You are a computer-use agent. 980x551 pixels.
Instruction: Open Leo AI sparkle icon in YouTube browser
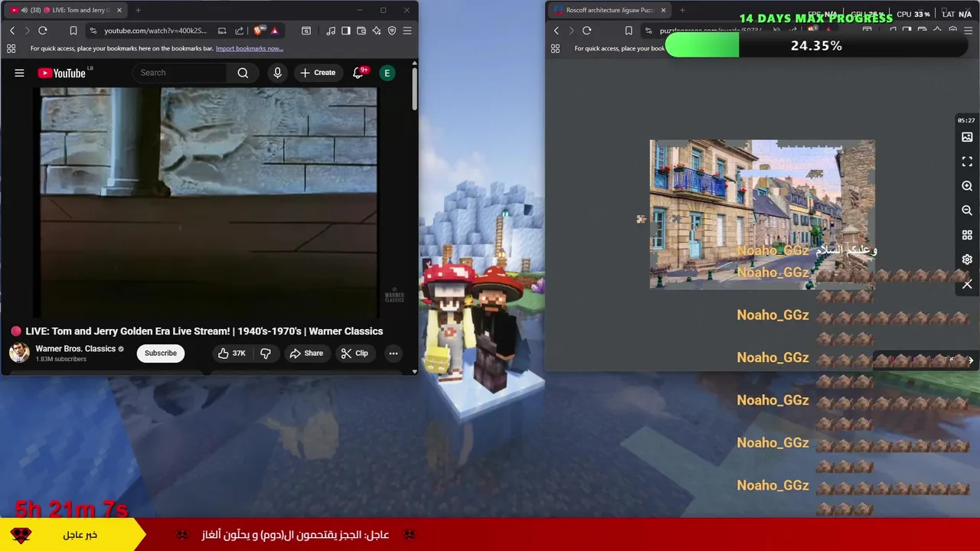point(377,31)
